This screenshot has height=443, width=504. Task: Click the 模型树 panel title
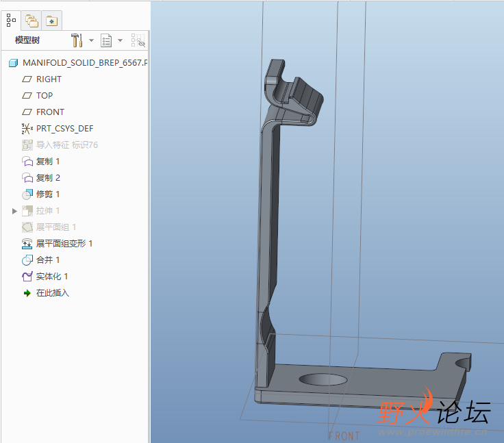27,40
